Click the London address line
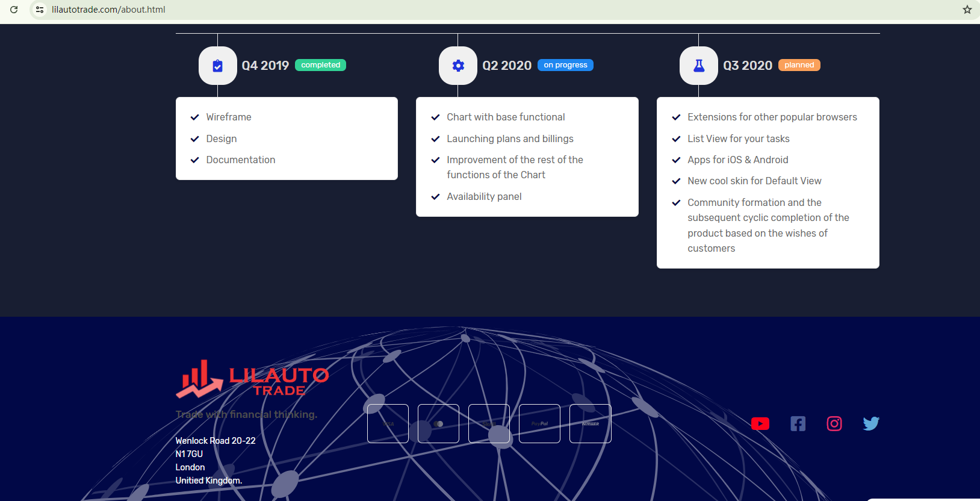The height and width of the screenshot is (501, 980). coord(190,467)
